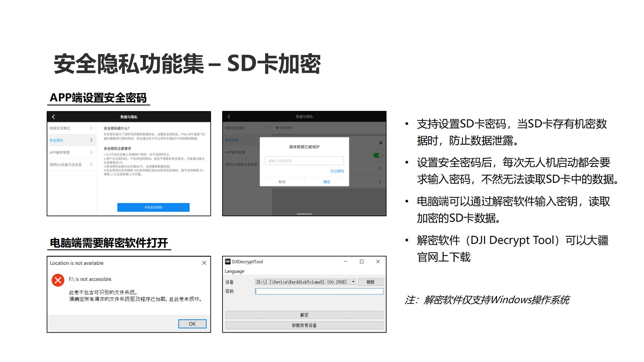Maximize the DJIDecryptTool window

click(x=362, y=262)
